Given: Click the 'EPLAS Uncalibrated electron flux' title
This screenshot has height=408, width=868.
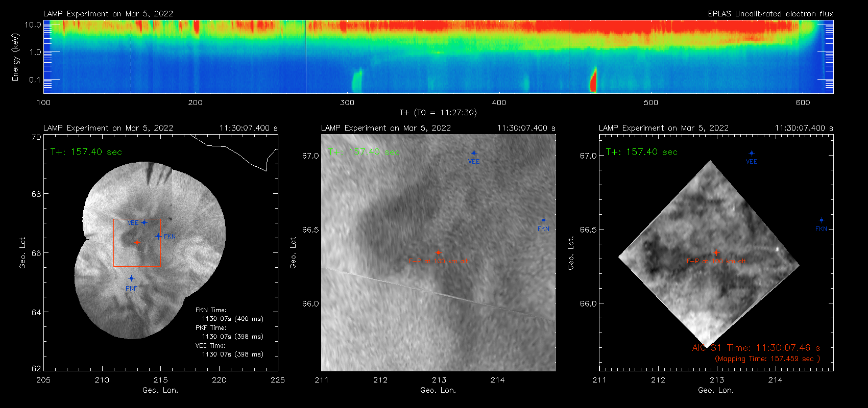Looking at the screenshot, I should click(770, 14).
